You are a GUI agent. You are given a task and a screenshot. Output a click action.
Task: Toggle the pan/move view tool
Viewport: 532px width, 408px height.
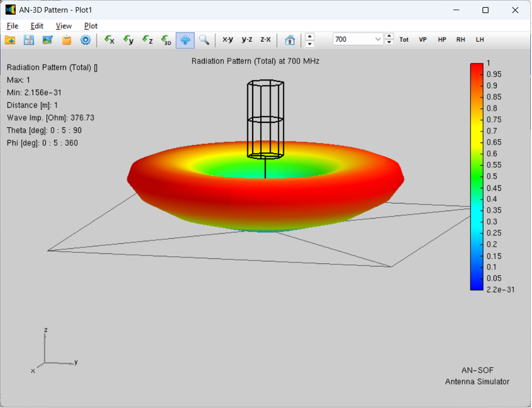click(x=185, y=40)
